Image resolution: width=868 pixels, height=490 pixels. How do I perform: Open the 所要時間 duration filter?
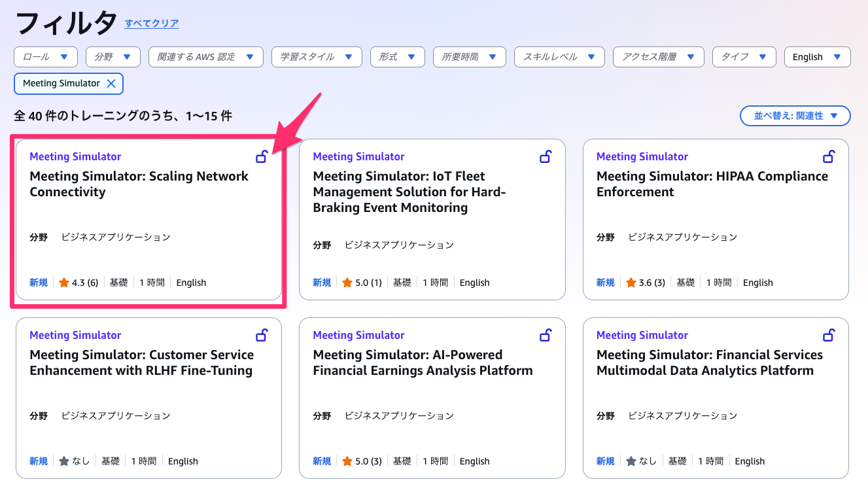[469, 57]
